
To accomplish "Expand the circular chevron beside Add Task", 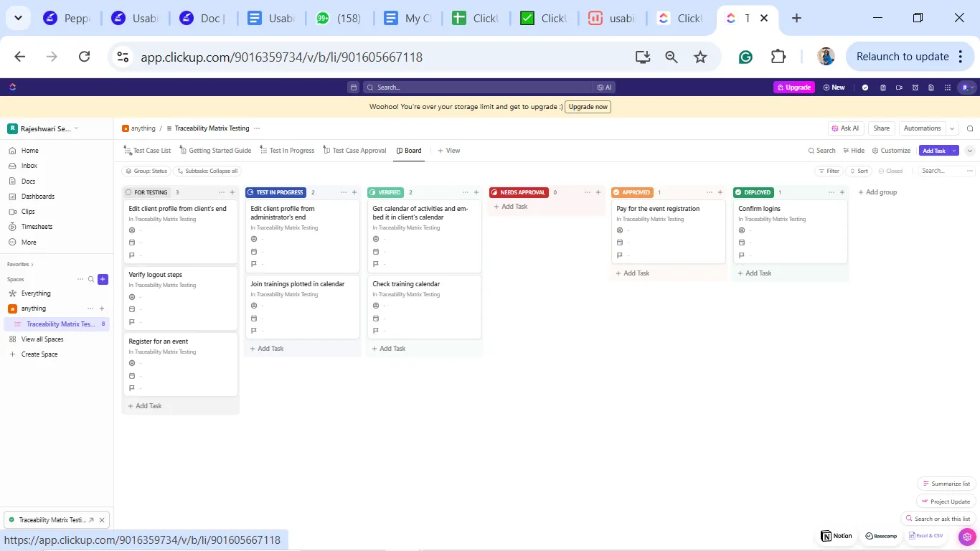I will point(970,151).
